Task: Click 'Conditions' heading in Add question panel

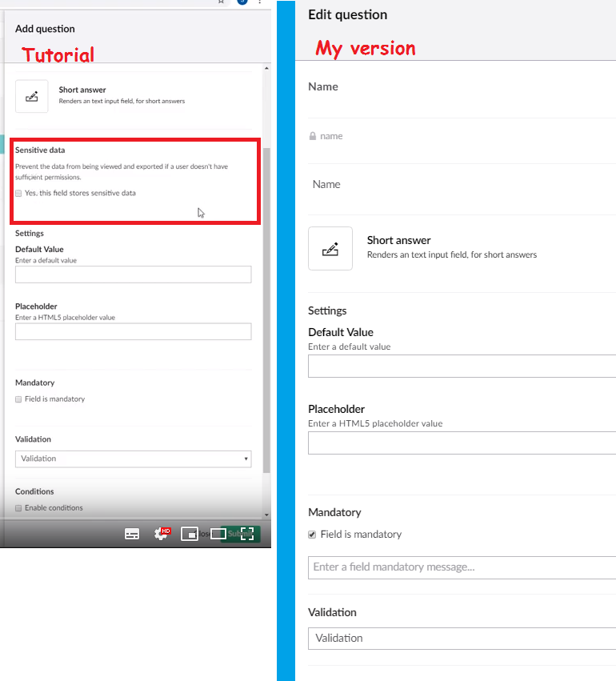Action: coord(34,491)
